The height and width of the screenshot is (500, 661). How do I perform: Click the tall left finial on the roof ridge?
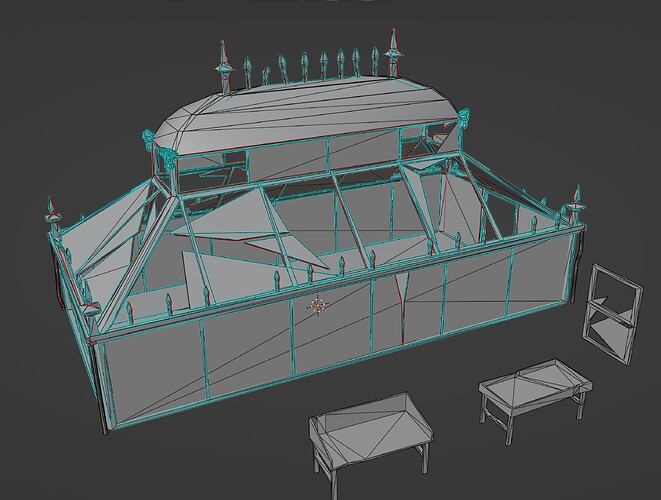coord(224,67)
